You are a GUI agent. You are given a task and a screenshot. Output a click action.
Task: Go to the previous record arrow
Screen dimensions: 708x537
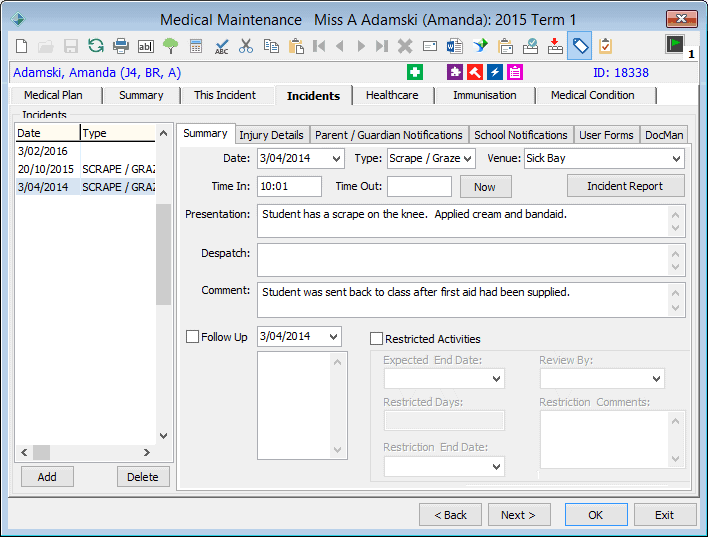pos(340,46)
